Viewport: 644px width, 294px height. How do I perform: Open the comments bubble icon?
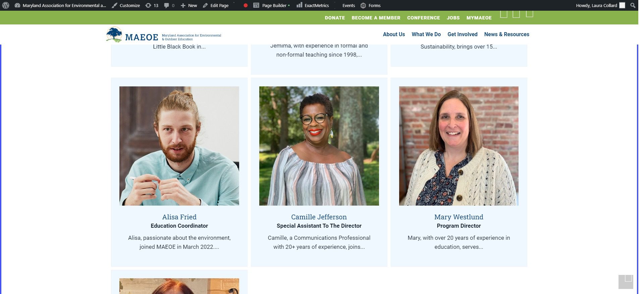tap(169, 5)
